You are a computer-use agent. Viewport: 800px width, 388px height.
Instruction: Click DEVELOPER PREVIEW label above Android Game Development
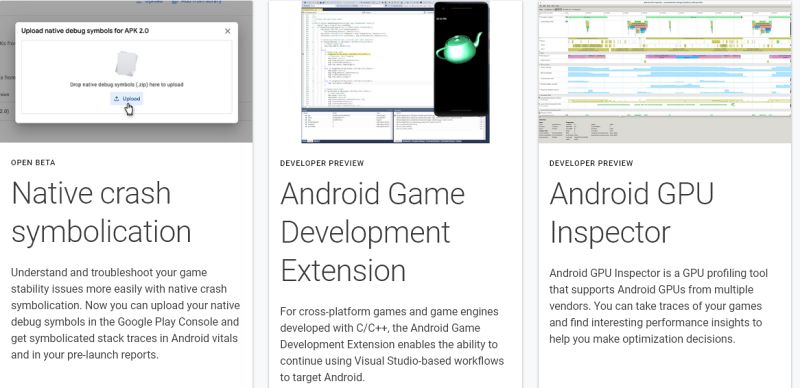[x=322, y=163]
